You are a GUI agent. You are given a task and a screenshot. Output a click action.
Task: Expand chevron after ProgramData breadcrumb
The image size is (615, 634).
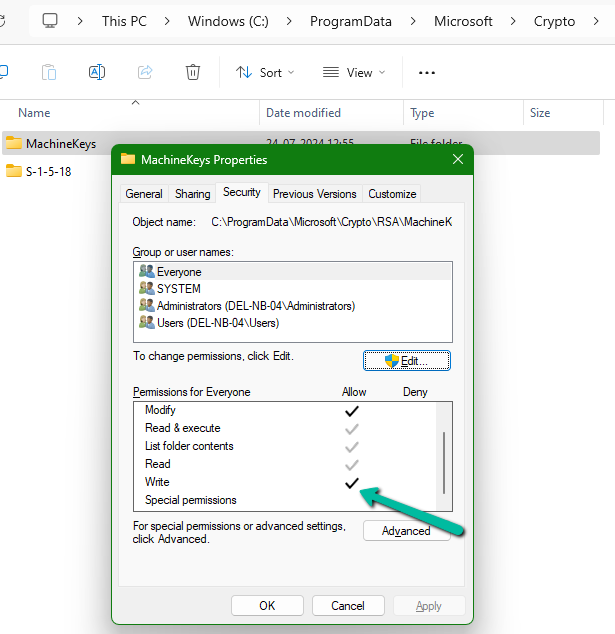[413, 21]
